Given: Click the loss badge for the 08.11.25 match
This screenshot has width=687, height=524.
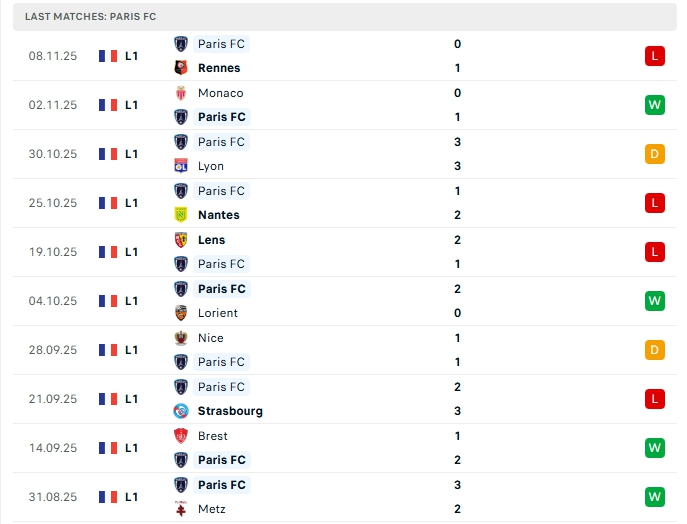Looking at the screenshot, I should [655, 56].
